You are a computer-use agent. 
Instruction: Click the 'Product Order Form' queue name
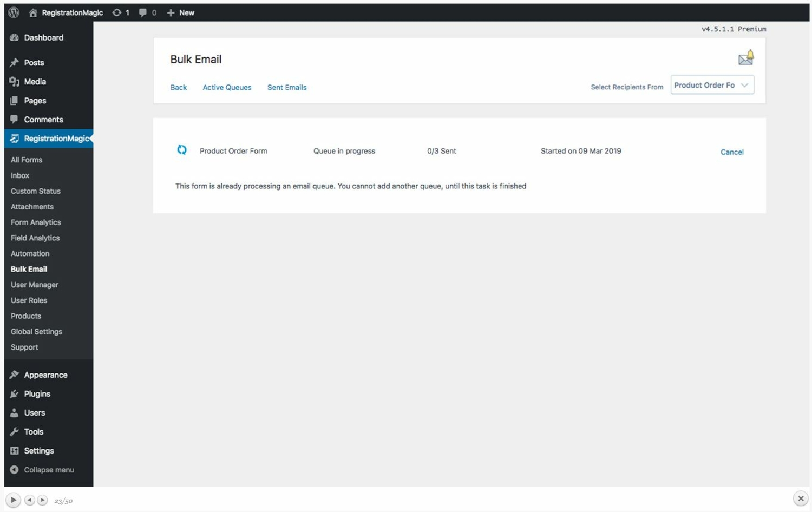[x=233, y=151]
